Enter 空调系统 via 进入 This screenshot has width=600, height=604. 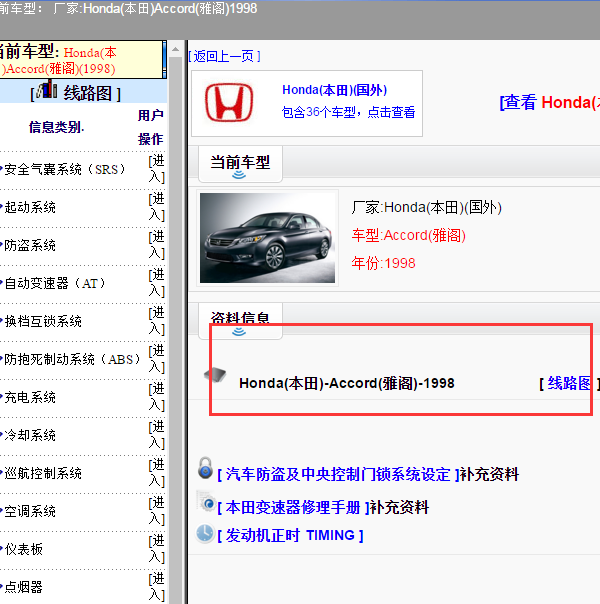click(x=156, y=511)
